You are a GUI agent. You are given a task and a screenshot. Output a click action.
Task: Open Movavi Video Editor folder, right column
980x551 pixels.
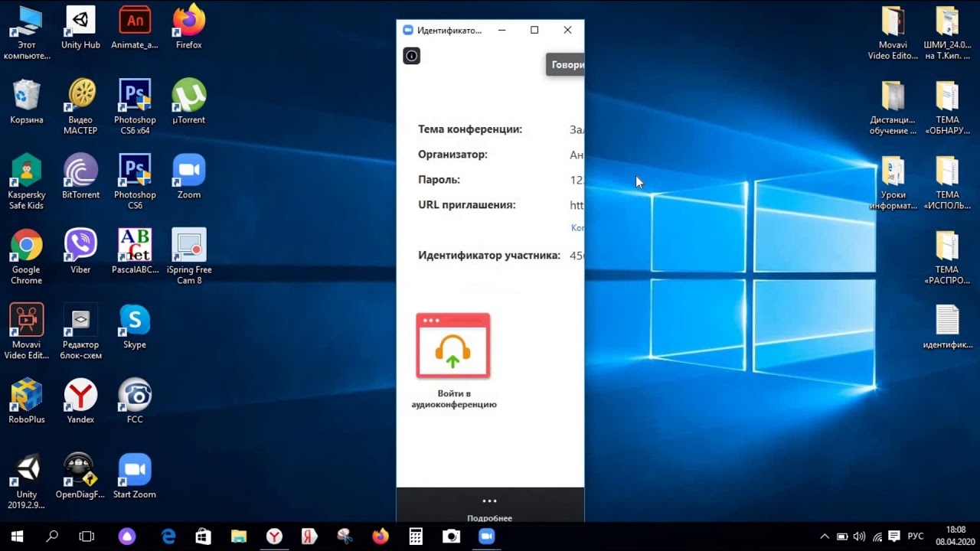tap(893, 34)
